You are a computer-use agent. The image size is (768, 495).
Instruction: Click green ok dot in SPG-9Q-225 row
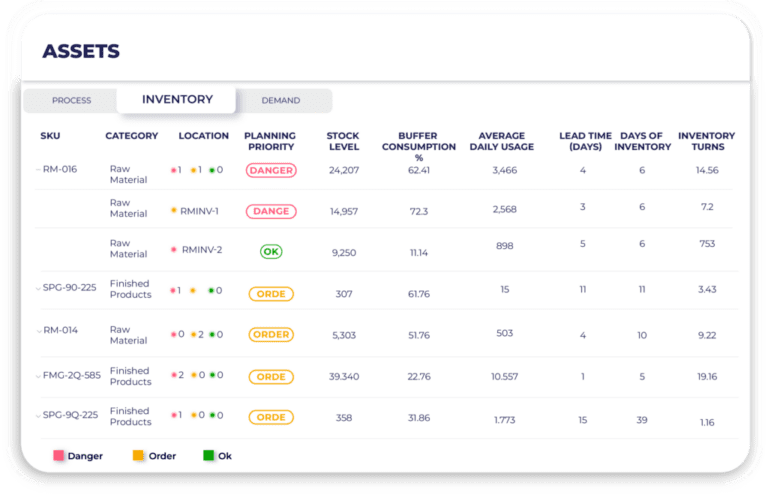[x=213, y=416]
